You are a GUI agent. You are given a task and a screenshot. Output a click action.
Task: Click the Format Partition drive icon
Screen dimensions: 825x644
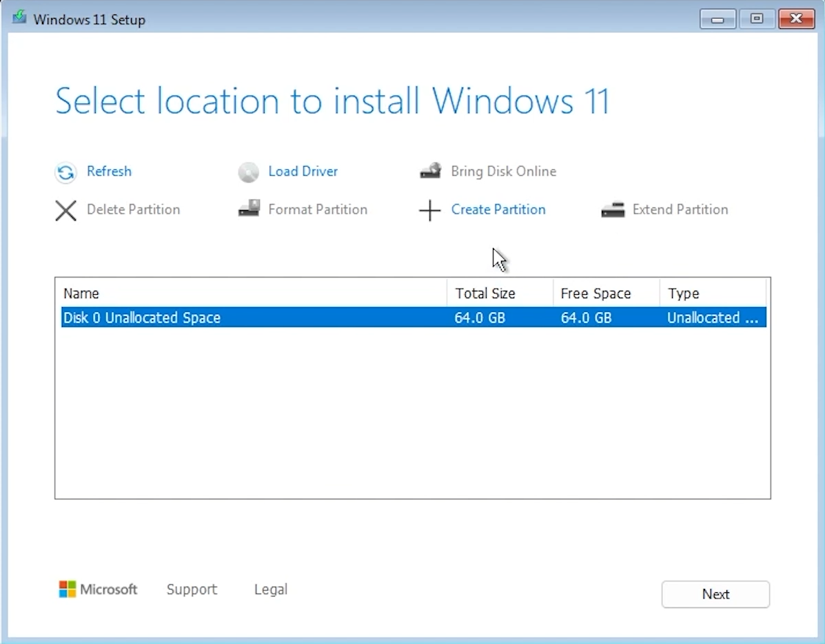coord(248,209)
